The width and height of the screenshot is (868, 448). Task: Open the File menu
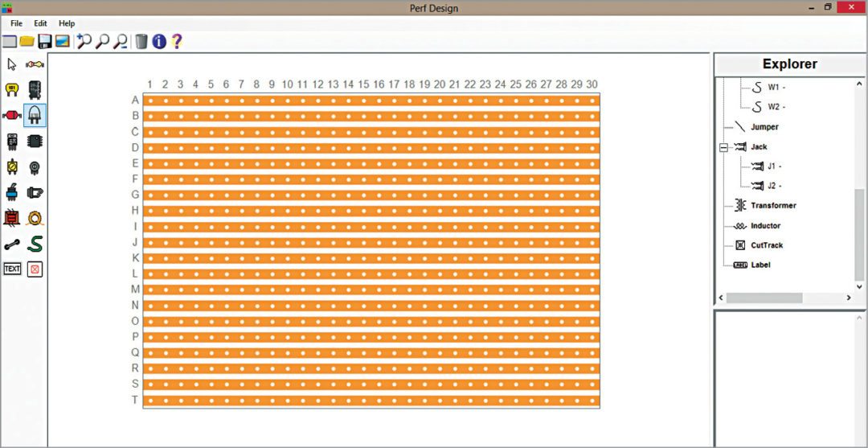point(16,23)
